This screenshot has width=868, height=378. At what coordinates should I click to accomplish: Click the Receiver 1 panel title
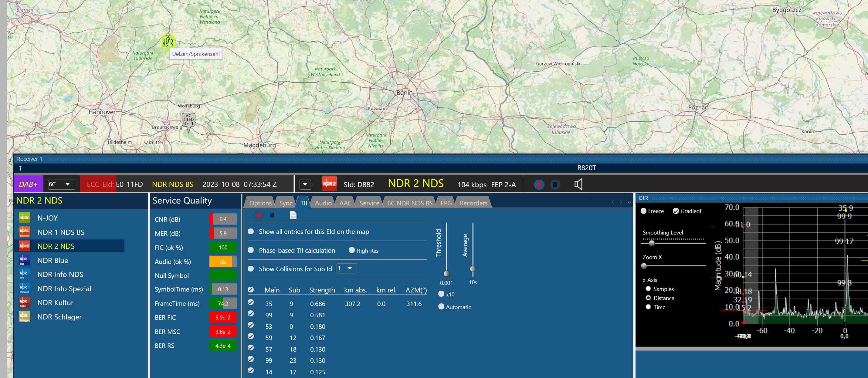29,159
